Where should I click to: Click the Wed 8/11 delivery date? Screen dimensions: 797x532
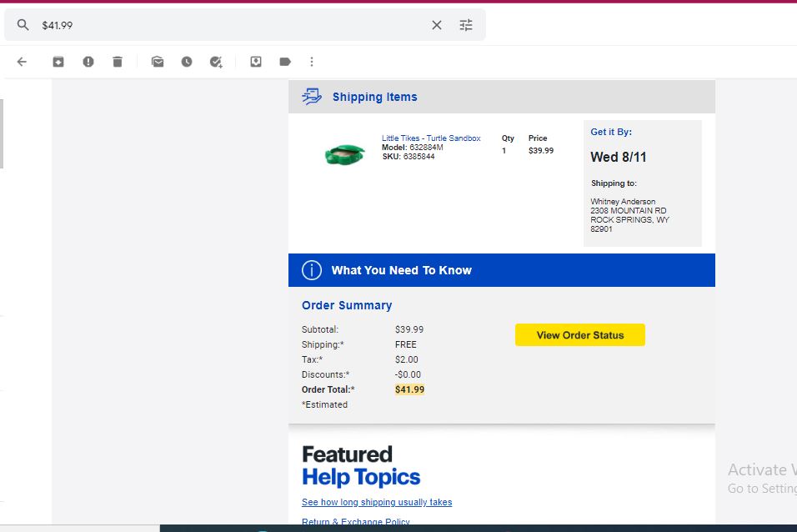[x=618, y=157]
